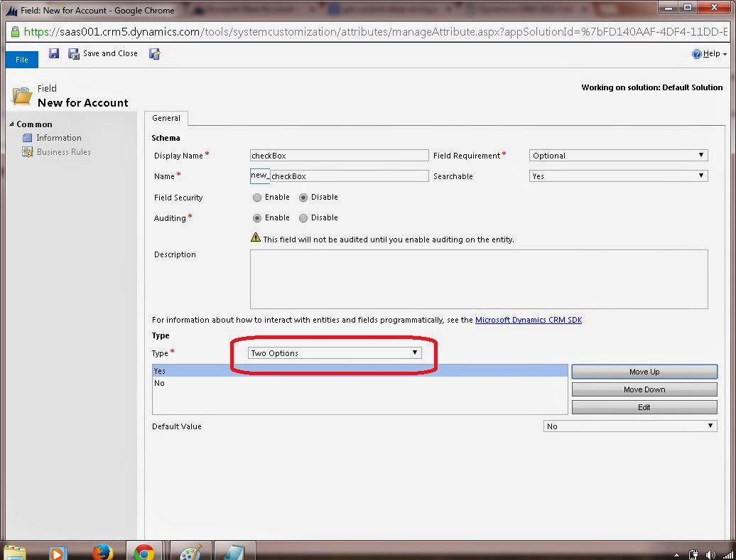This screenshot has width=736, height=560.
Task: Select Auditing Enable radio button
Action: click(x=256, y=218)
